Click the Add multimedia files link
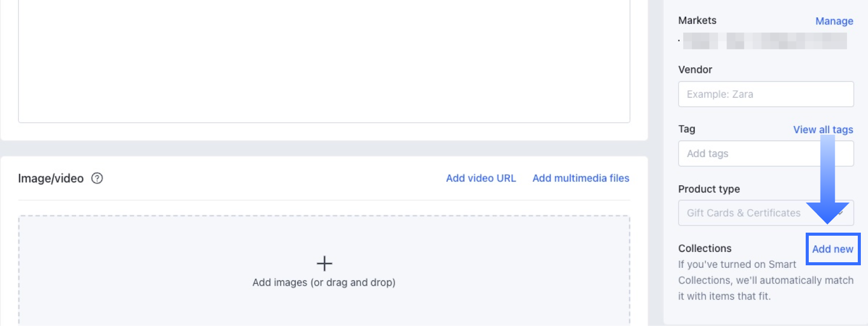The height and width of the screenshot is (326, 868). click(581, 178)
